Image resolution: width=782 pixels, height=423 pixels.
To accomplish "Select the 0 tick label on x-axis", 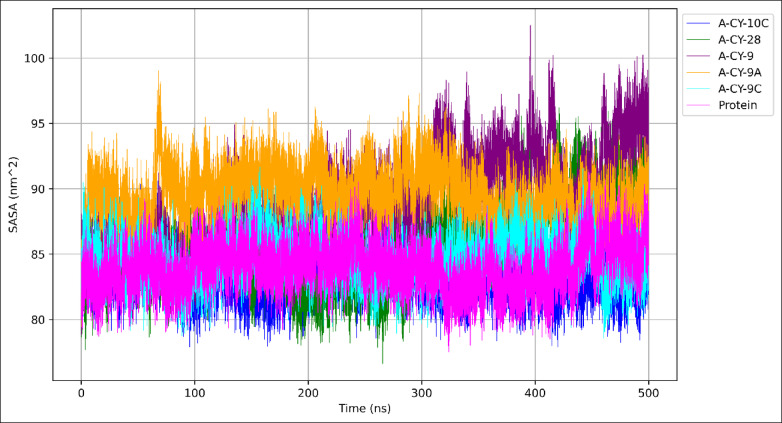I will point(81,393).
